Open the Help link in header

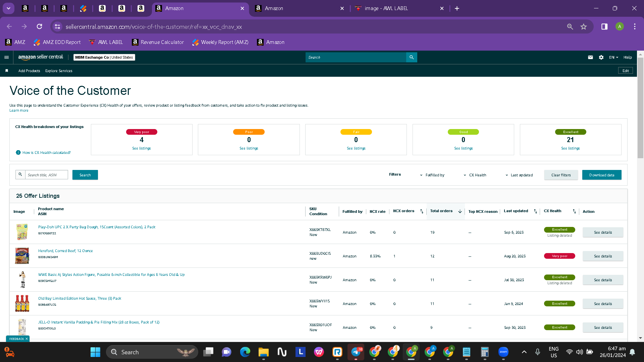pos(628,57)
